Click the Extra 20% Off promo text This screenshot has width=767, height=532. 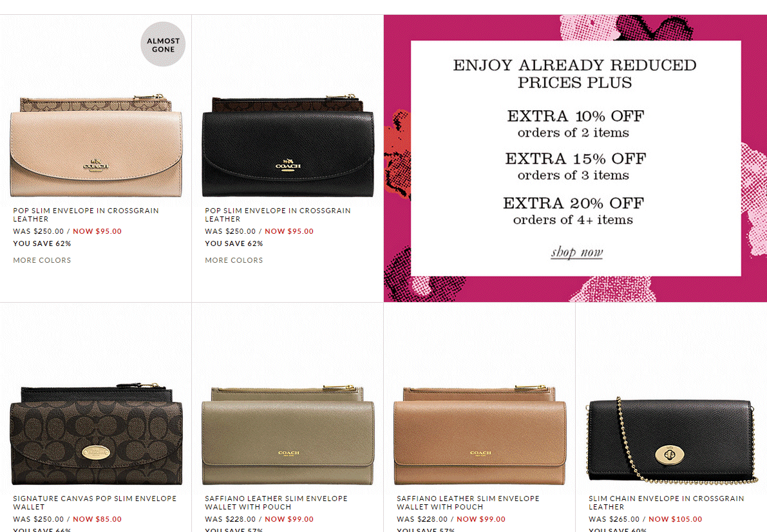click(x=573, y=203)
